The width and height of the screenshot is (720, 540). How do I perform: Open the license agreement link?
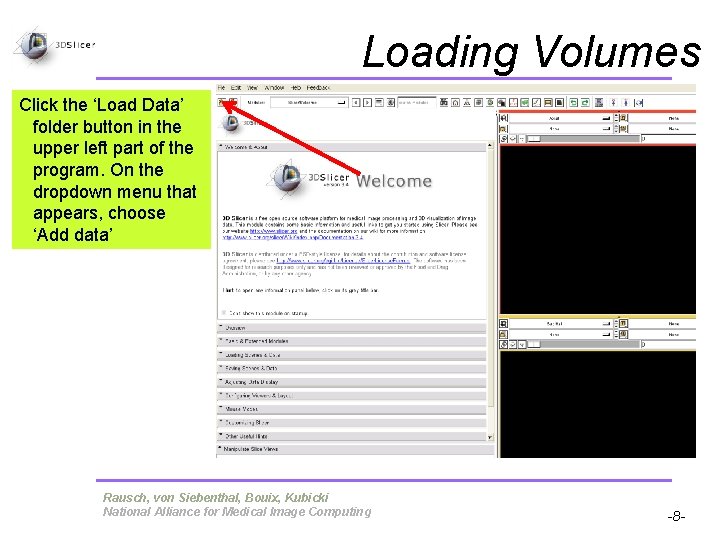click(x=343, y=260)
